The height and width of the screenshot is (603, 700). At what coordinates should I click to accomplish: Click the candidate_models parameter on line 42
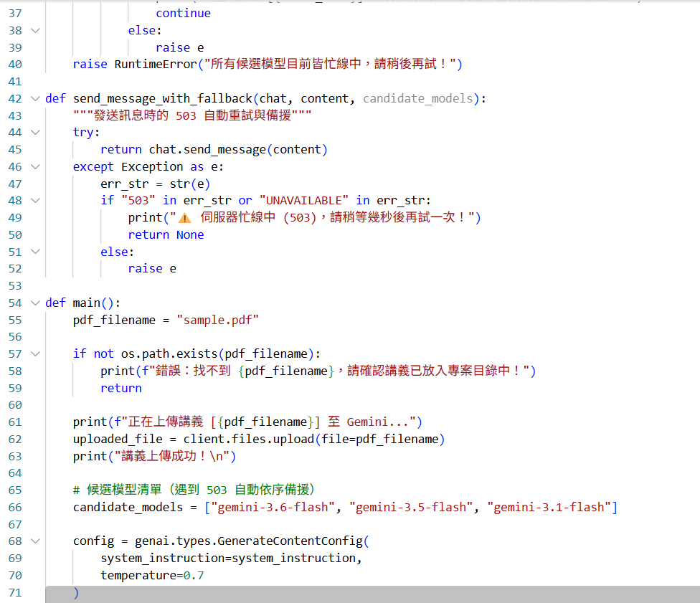point(418,99)
